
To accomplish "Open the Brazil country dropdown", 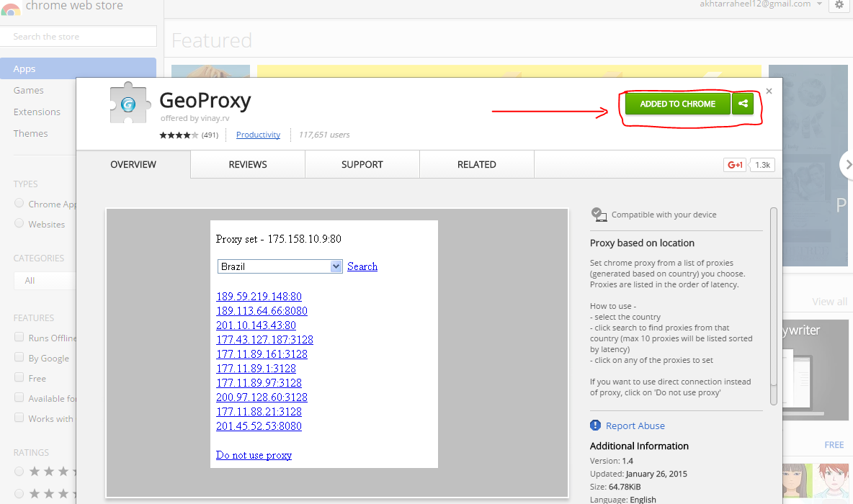I will click(x=280, y=266).
